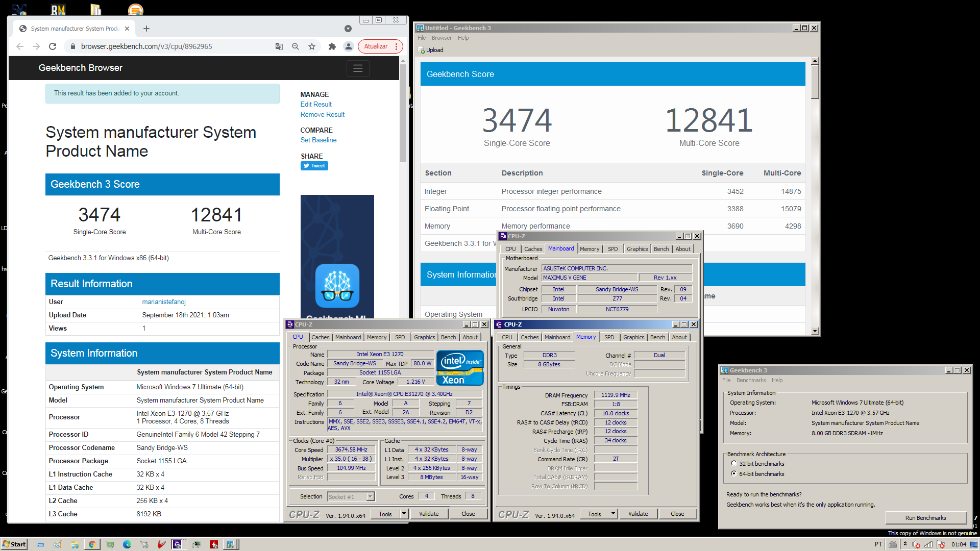
Task: Open the Atualizar Chrome menu dots
Action: (x=396, y=46)
